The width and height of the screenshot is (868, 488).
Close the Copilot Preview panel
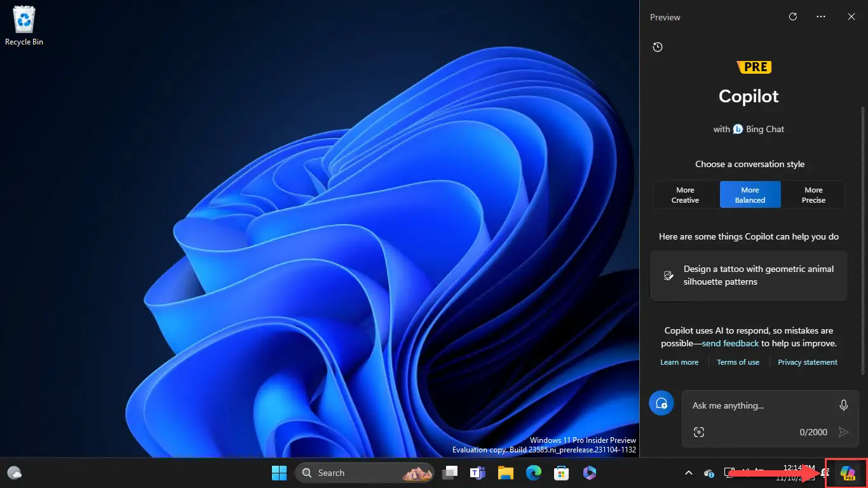pos(851,17)
